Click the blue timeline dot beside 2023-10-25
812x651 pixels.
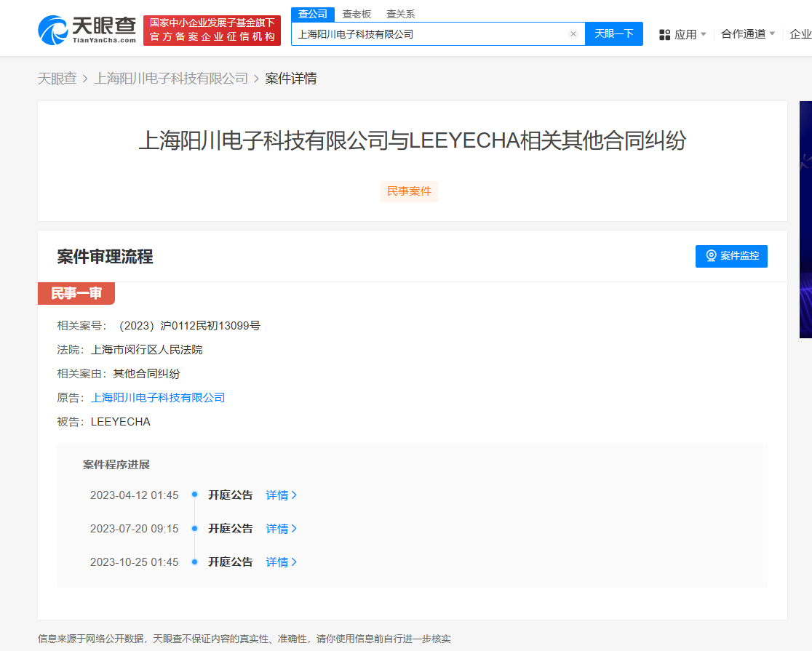194,562
